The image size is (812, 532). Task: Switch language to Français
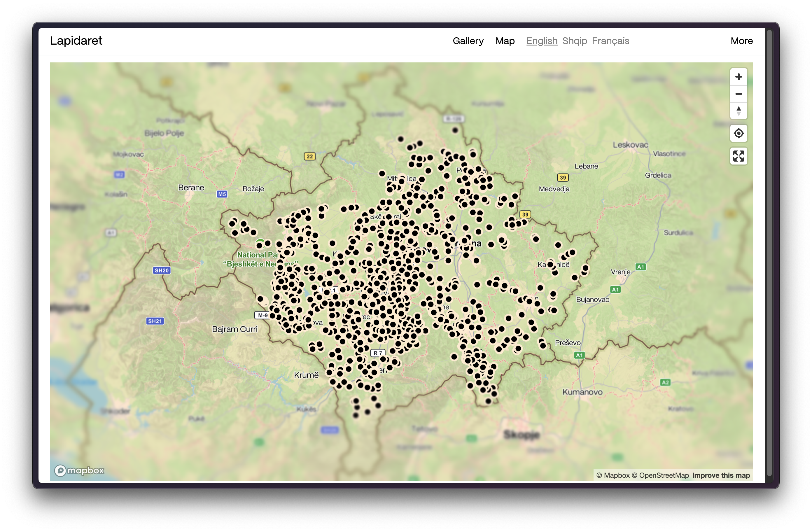point(610,41)
